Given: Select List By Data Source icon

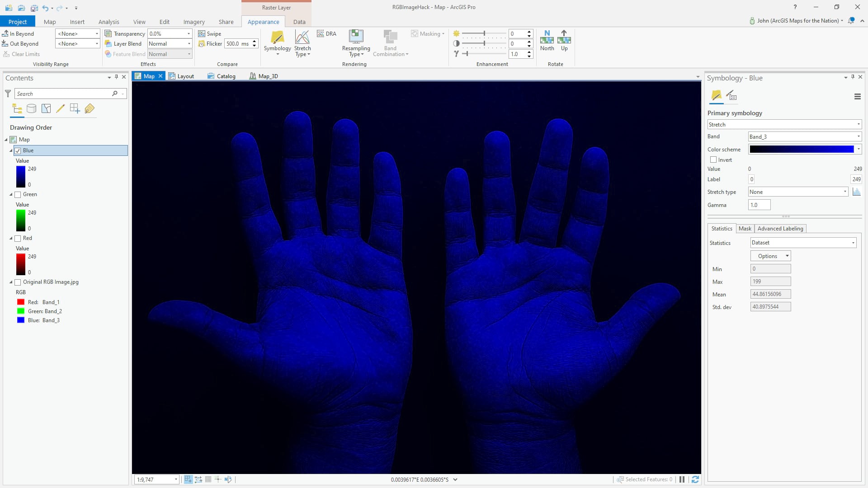Looking at the screenshot, I should 31,108.
